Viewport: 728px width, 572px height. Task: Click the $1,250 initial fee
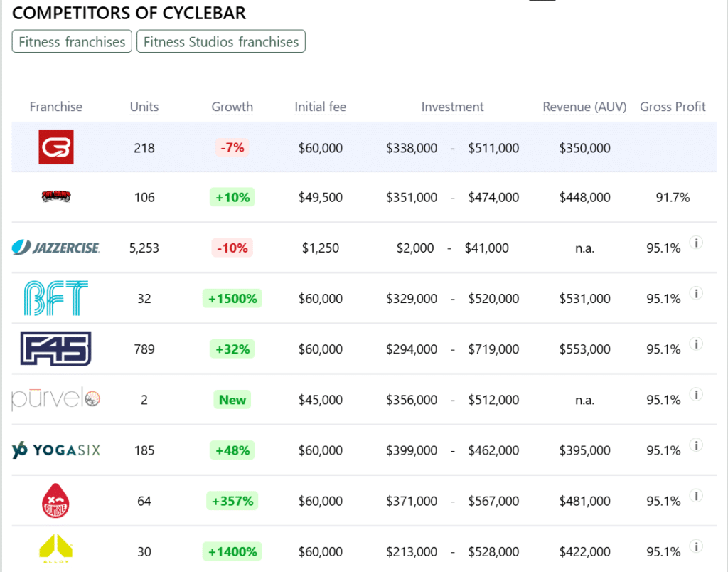[x=321, y=248]
